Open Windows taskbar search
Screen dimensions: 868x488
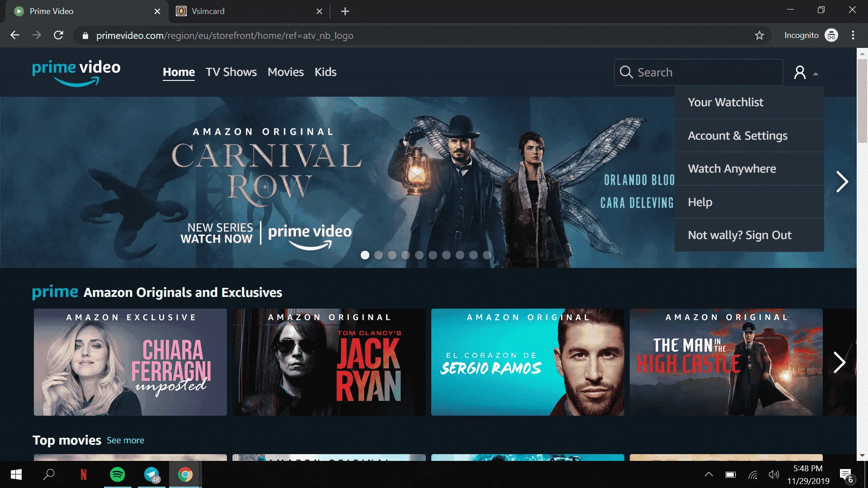pyautogui.click(x=49, y=474)
